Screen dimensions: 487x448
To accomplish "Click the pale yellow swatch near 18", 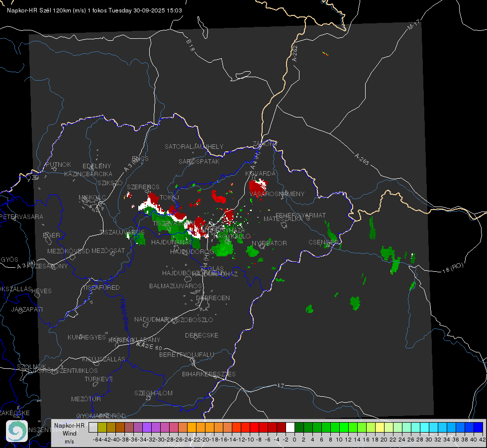I will [380, 428].
